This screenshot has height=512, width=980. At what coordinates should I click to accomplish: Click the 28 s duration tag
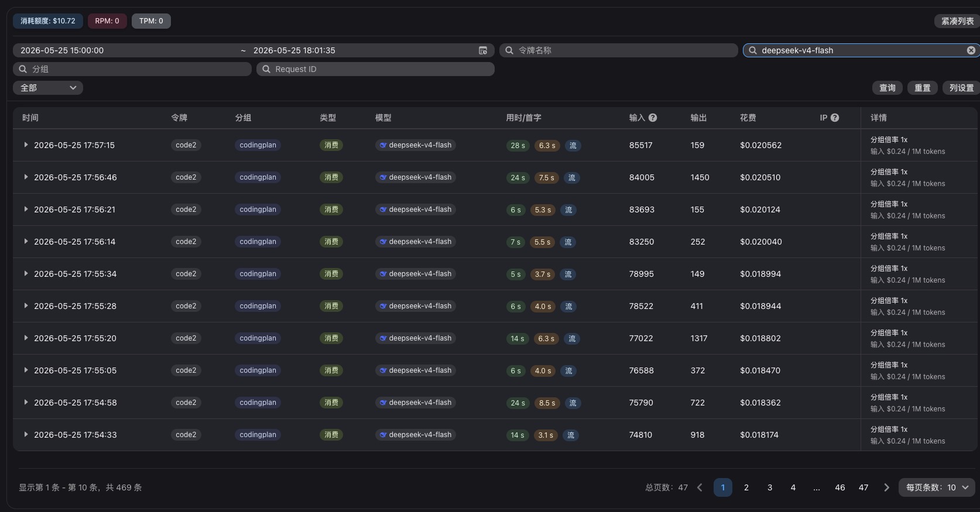click(x=518, y=145)
